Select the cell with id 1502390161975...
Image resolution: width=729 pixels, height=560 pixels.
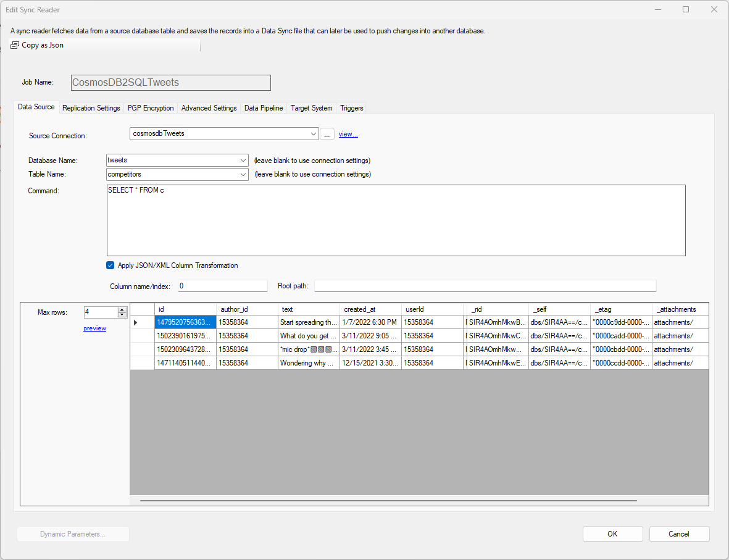186,336
